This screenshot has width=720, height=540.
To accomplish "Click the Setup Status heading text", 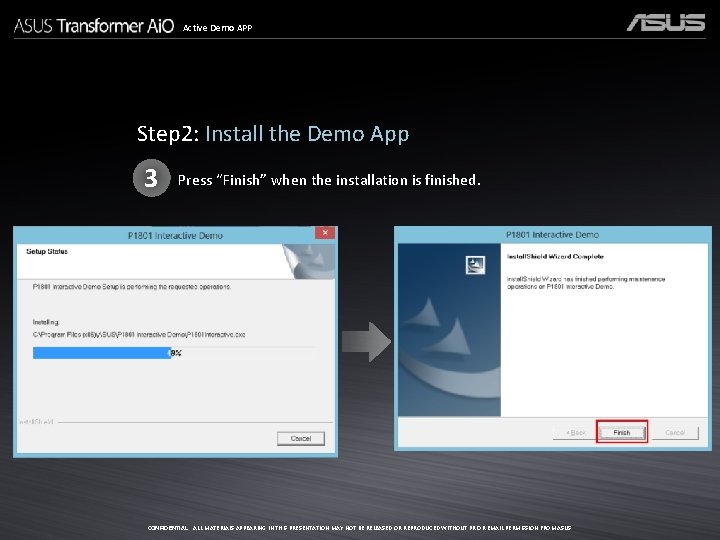I will pos(47,251).
